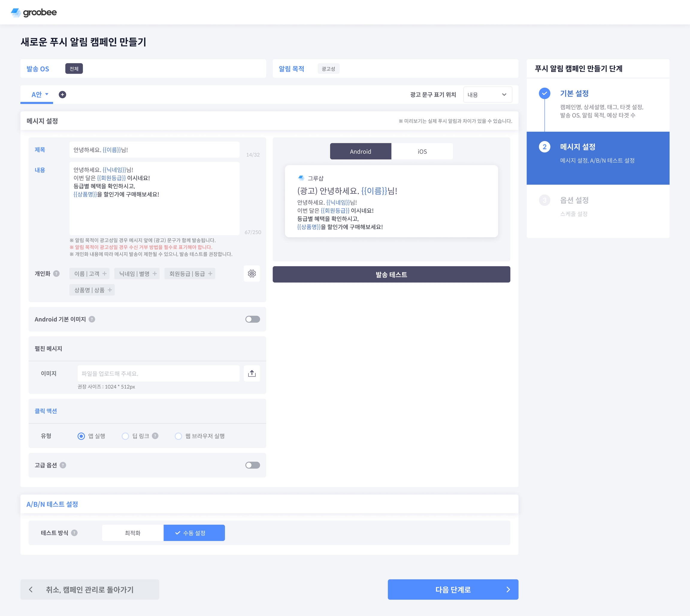The image size is (690, 616).
Task: Choose the 딥 링크 radio option
Action: (x=125, y=436)
